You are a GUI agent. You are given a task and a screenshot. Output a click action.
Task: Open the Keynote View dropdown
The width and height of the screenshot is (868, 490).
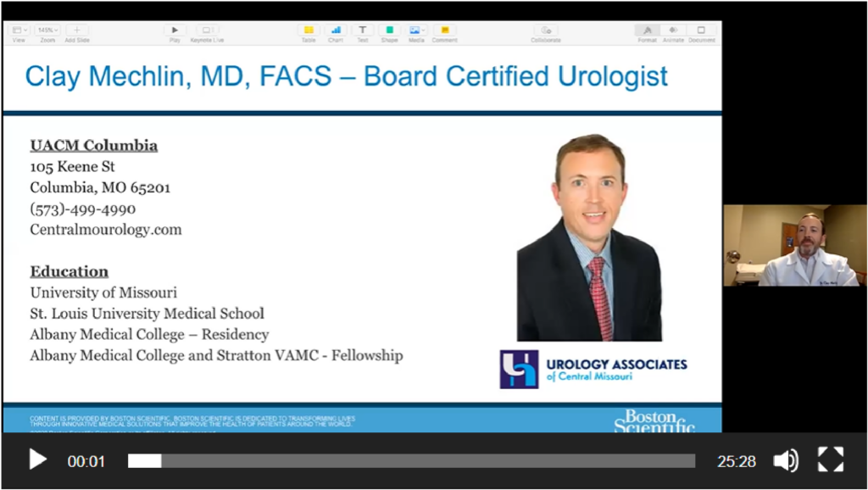point(20,31)
